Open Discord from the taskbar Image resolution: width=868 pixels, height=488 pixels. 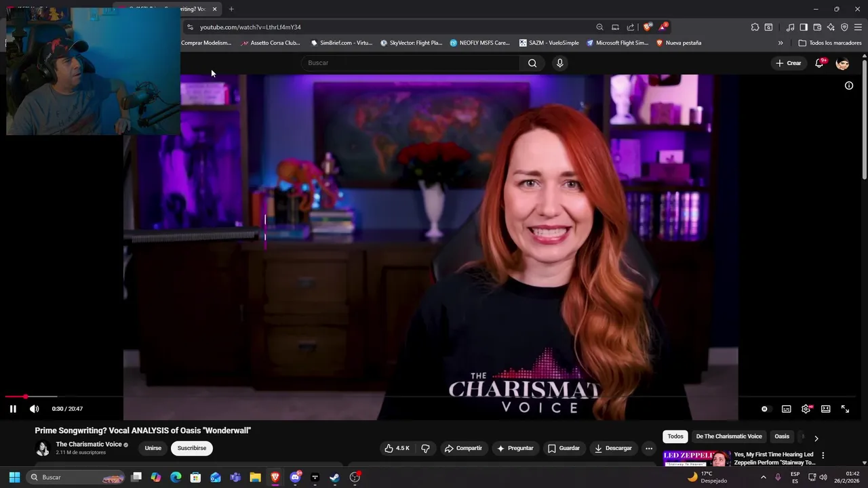[x=295, y=477]
